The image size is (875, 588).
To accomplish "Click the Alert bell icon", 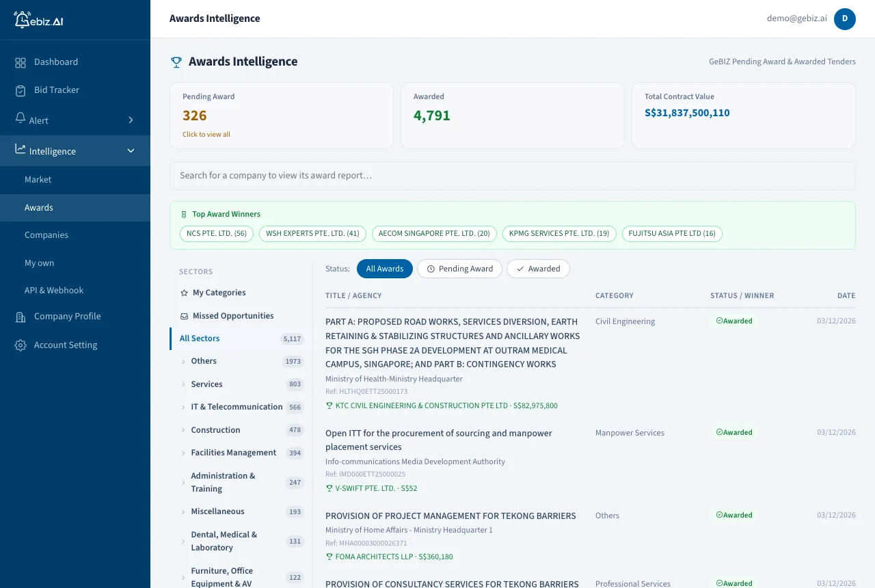I will (21, 119).
